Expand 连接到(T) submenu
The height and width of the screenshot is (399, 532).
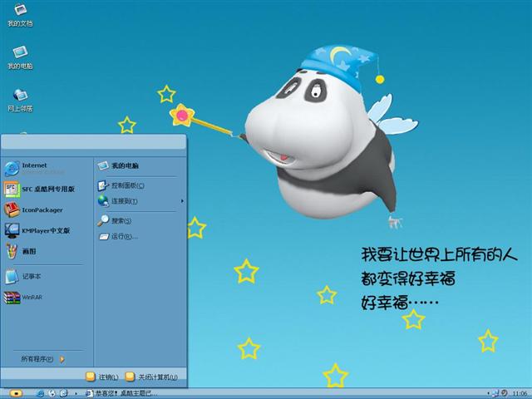point(140,201)
